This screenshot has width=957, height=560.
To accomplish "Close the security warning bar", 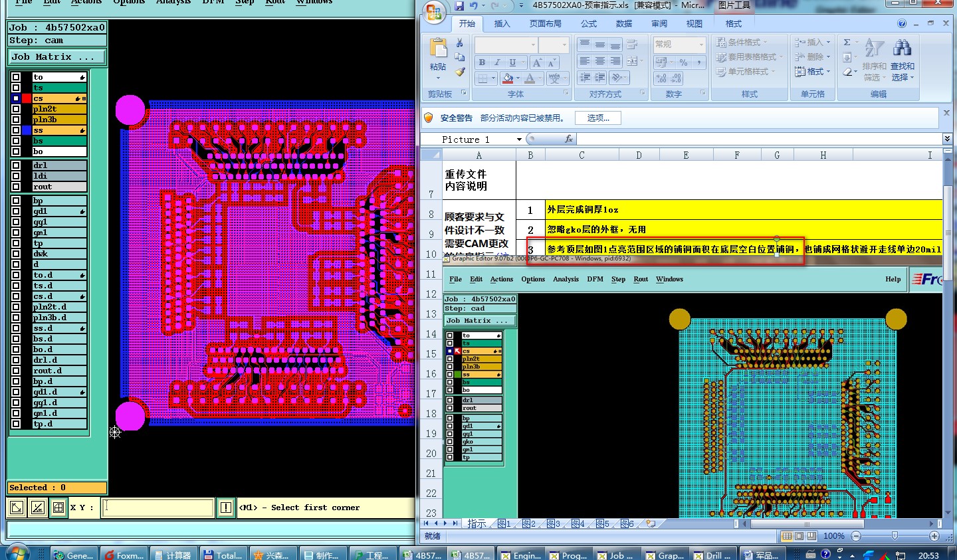I will click(x=946, y=113).
